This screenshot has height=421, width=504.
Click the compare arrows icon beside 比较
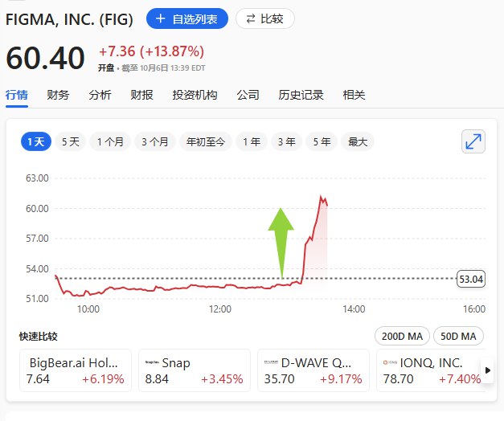[251, 18]
